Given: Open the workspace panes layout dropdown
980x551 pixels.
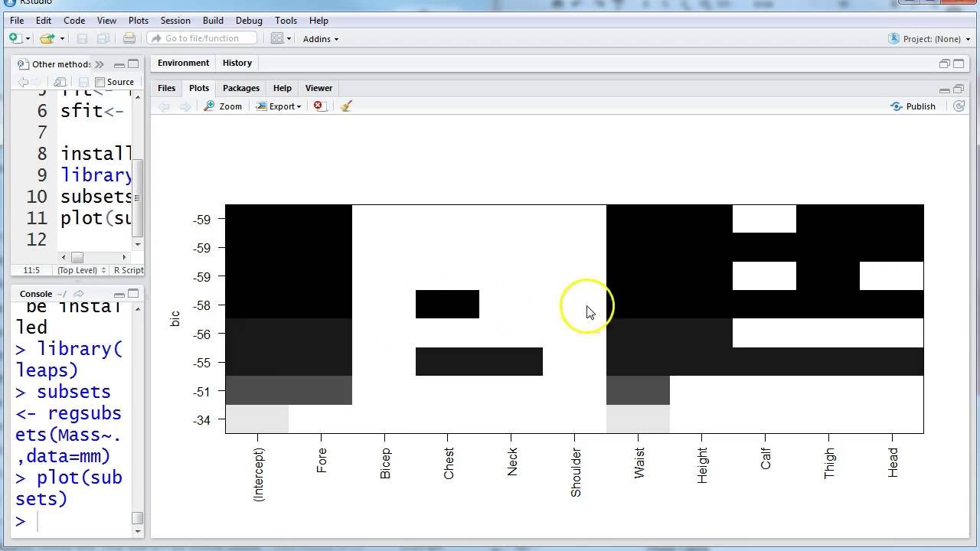Looking at the screenshot, I should click(281, 38).
